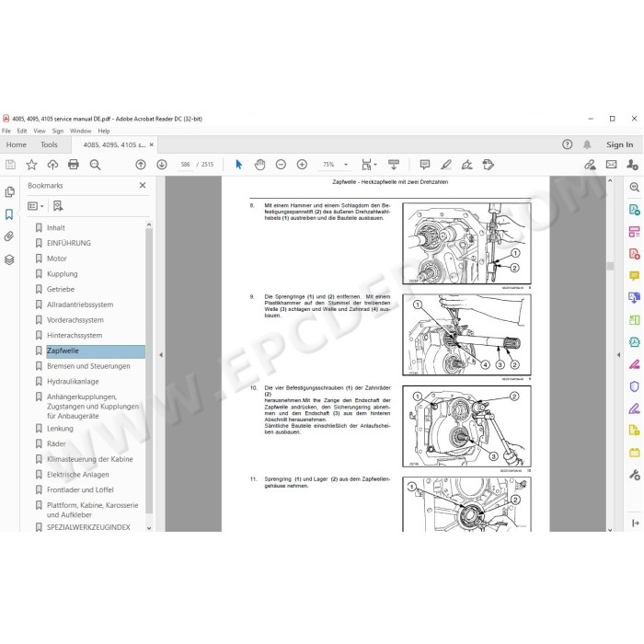The height and width of the screenshot is (644, 644).
Task: Jump to the Hydraulikanlage bookmark
Action: [73, 382]
